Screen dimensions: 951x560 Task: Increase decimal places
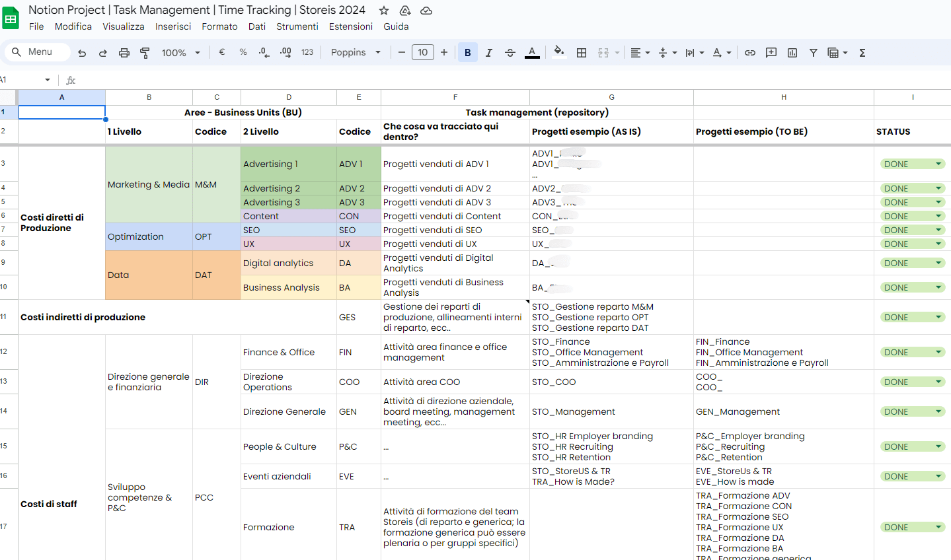coord(285,52)
